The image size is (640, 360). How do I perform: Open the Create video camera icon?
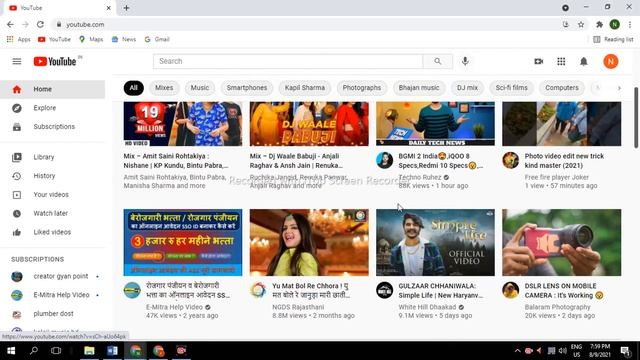click(539, 62)
